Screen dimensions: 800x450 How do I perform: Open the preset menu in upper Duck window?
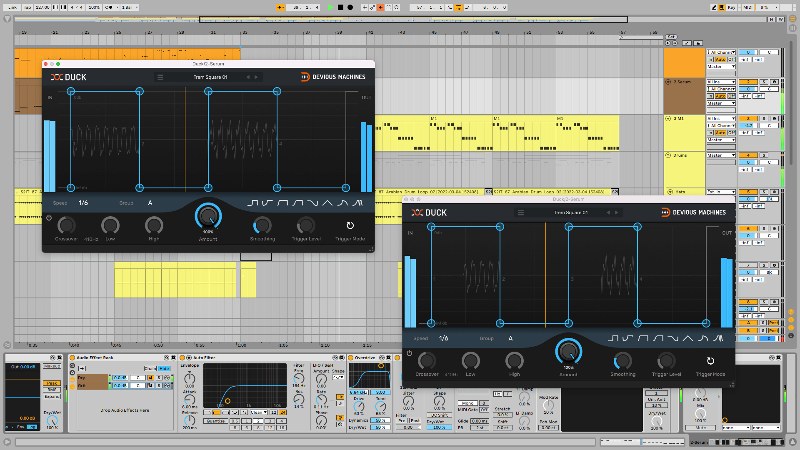(159, 77)
